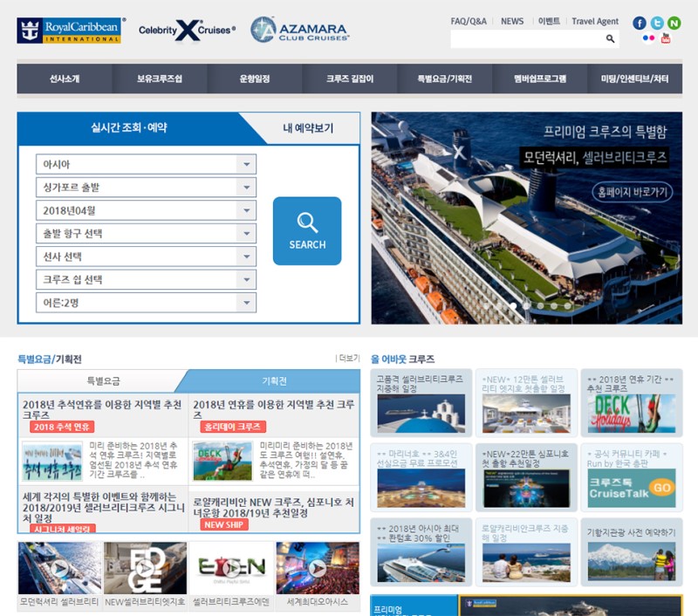The image size is (698, 616).
Task: Click the red NEW SHIP badge
Action: pyautogui.click(x=224, y=524)
